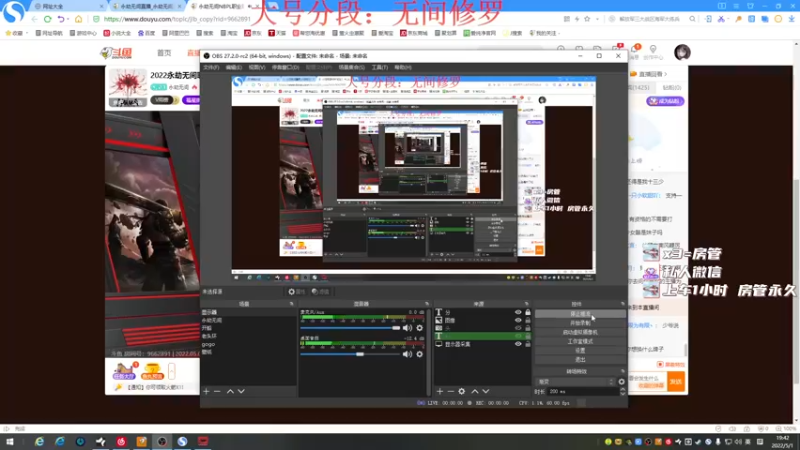Click browser back arrow icon
The width and height of the screenshot is (800, 450).
(34, 19)
